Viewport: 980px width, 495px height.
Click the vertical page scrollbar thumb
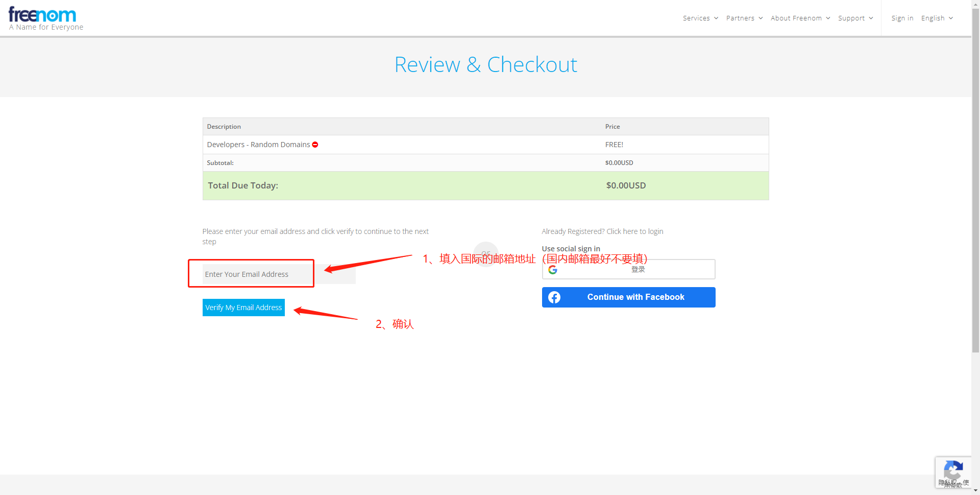(x=975, y=179)
